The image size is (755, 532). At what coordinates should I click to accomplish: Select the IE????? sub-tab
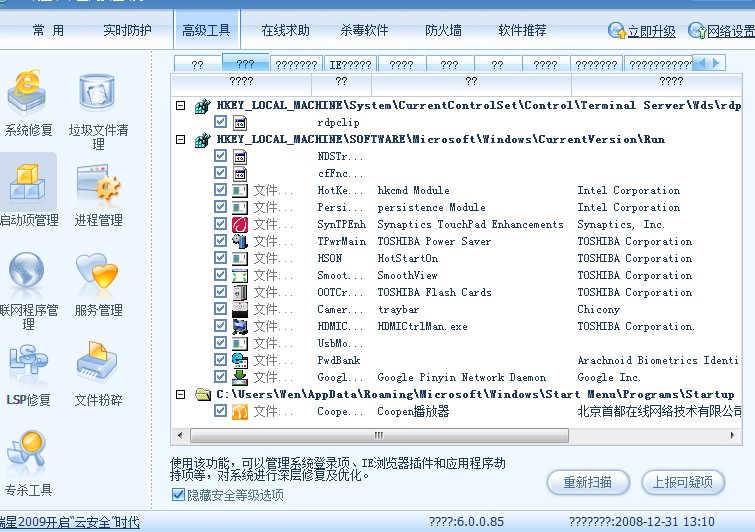[350, 65]
